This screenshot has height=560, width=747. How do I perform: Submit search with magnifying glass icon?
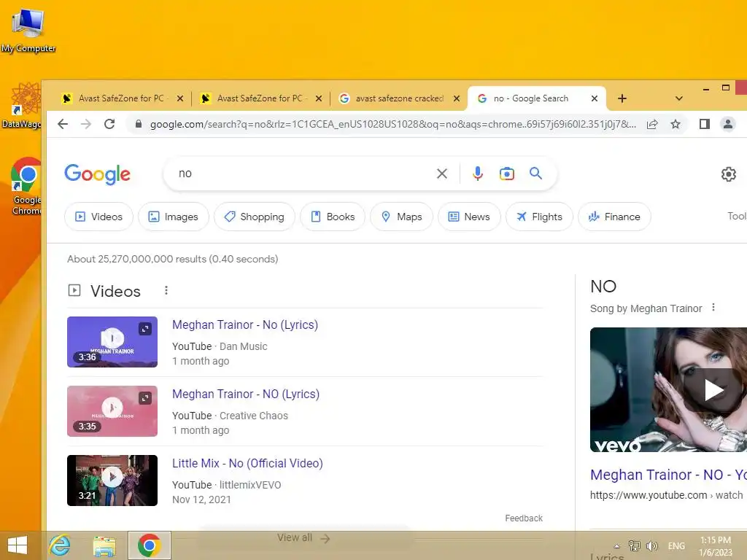[536, 174]
